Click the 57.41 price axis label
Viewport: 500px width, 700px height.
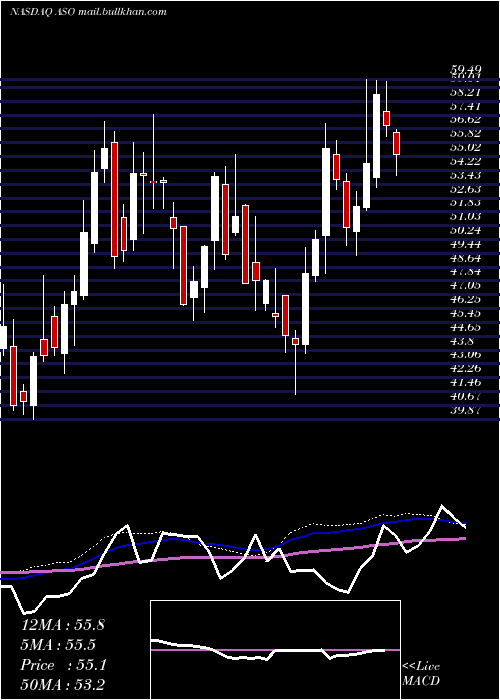click(x=466, y=106)
